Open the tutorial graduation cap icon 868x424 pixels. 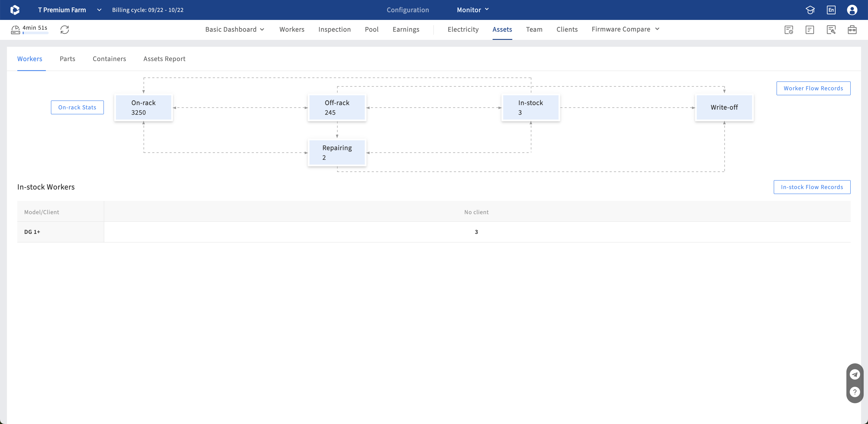click(810, 10)
